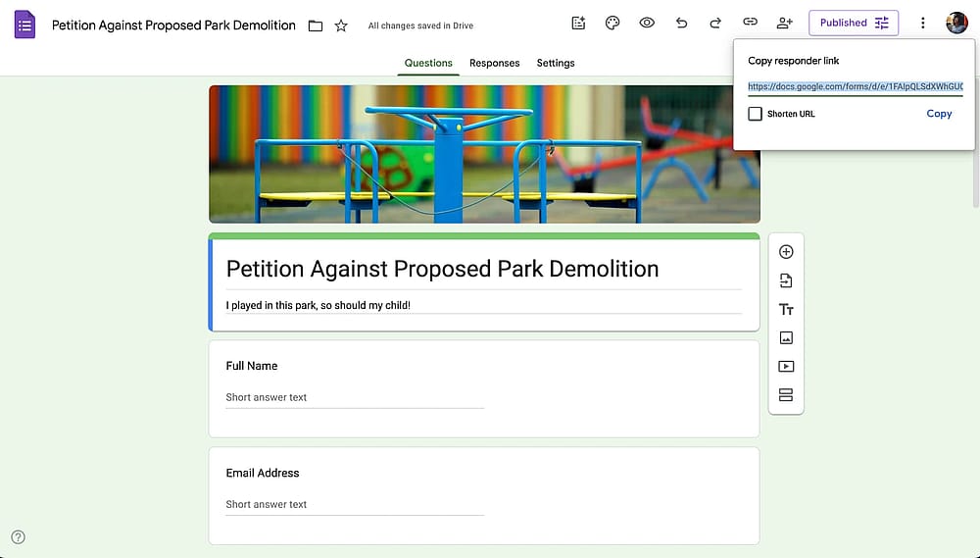Open the Published options button
The image size is (980, 558).
pyautogui.click(x=854, y=24)
